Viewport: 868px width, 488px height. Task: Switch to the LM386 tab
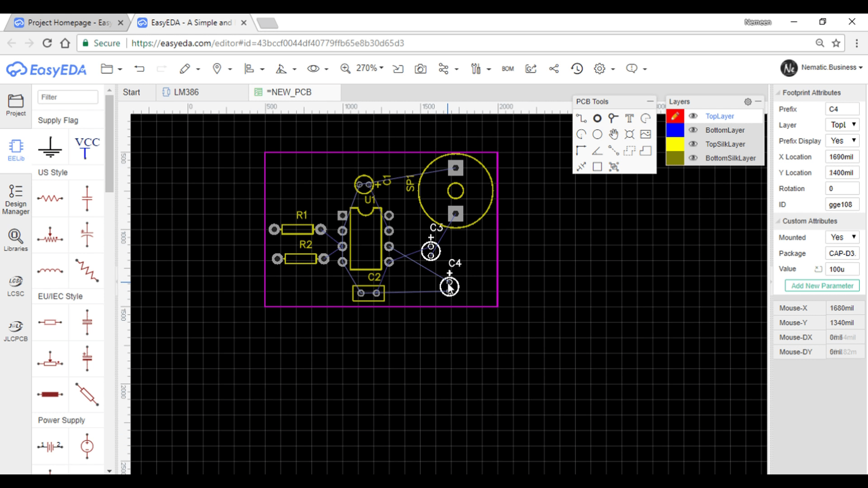(187, 92)
